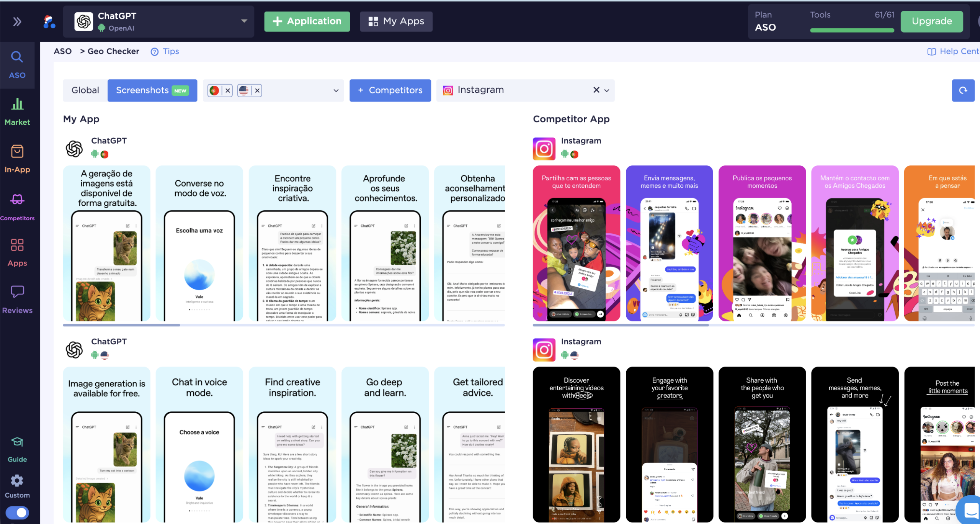Switch to the Global tab
The height and width of the screenshot is (524, 980).
click(85, 90)
